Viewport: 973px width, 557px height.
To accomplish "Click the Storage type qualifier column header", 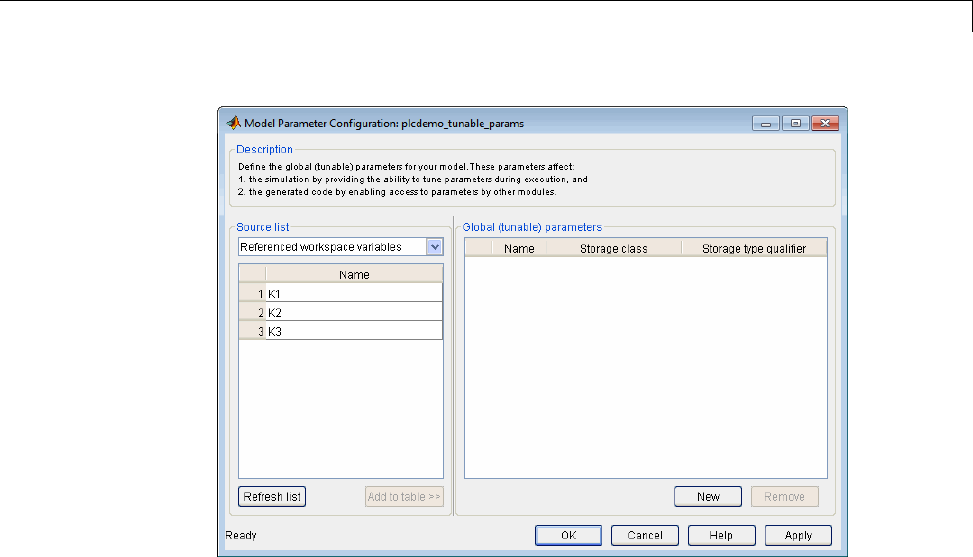I will coord(754,248).
